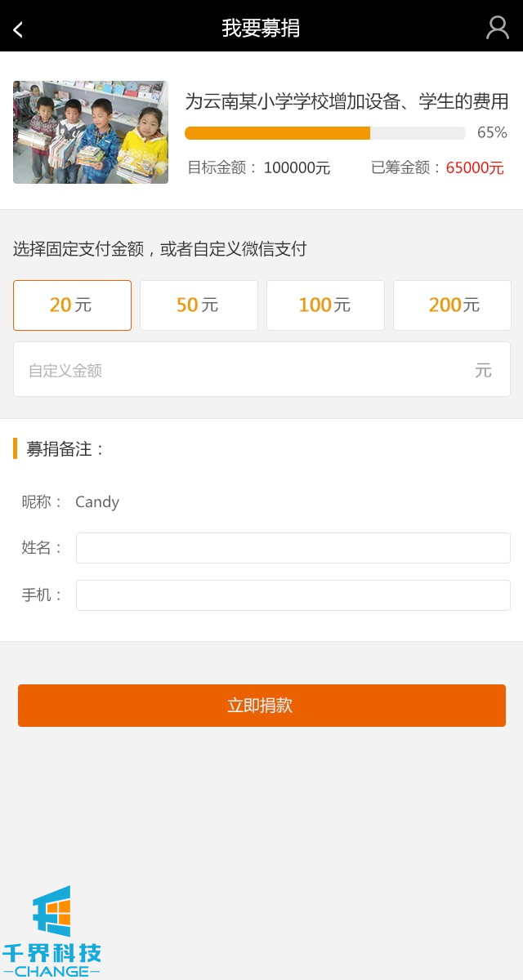
Task: Tap the 已筹金额 65000元 raised amount
Action: [x=437, y=168]
